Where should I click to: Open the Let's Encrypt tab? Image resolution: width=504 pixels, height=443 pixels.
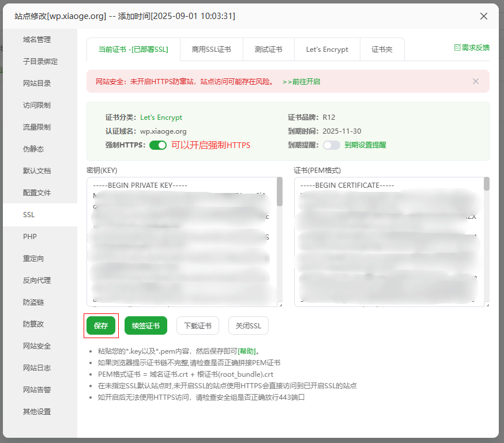[x=327, y=49]
